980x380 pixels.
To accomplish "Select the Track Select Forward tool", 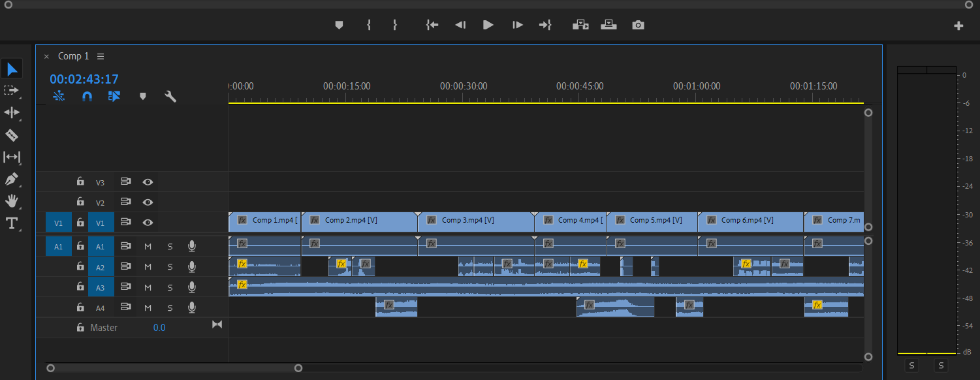I will pyautogui.click(x=12, y=90).
